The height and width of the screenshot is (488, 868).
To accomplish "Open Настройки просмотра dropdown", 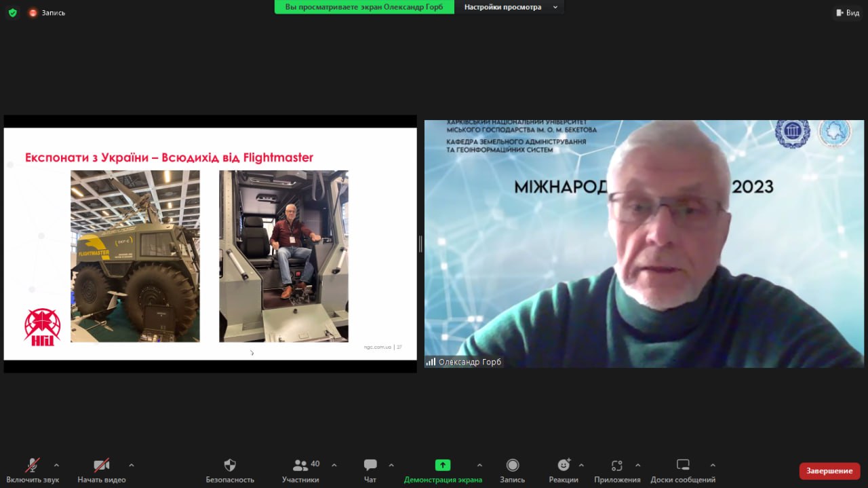I will click(511, 7).
